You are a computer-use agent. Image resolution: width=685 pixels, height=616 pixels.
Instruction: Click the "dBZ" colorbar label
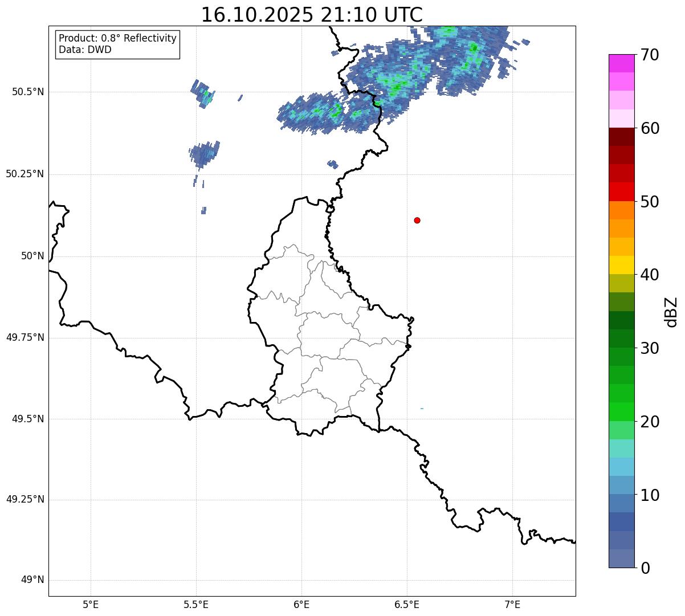671,311
